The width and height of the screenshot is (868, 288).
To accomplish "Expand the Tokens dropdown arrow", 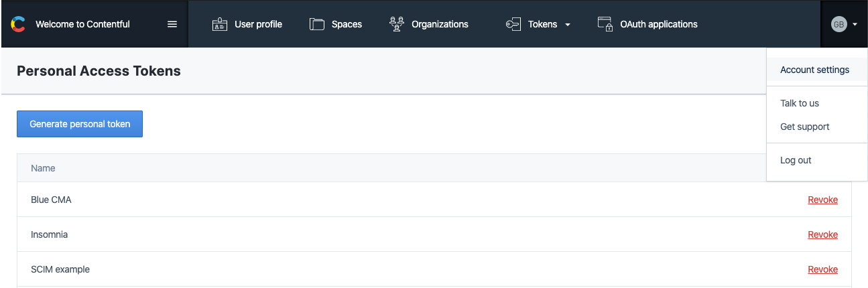I will (568, 25).
